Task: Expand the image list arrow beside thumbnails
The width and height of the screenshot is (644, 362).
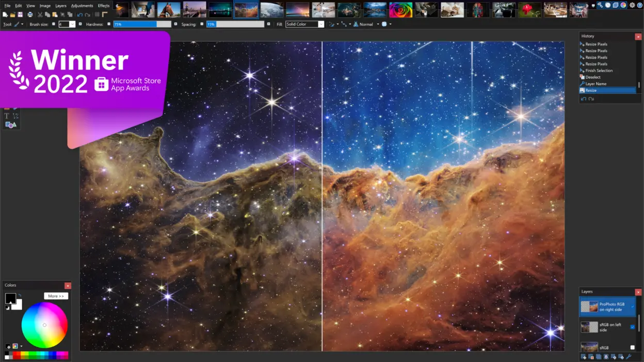Action: click(593, 5)
